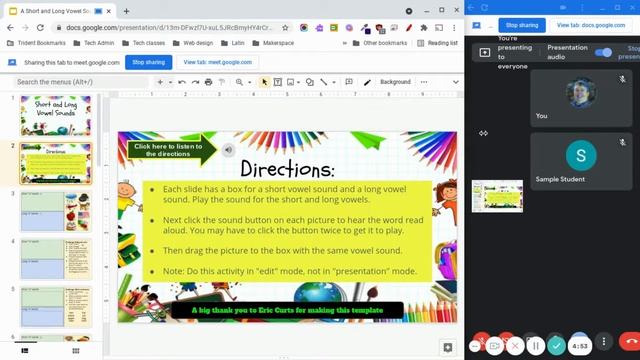Click the Sample Student participant tile
Screen dimensions: 640x360
581,161
